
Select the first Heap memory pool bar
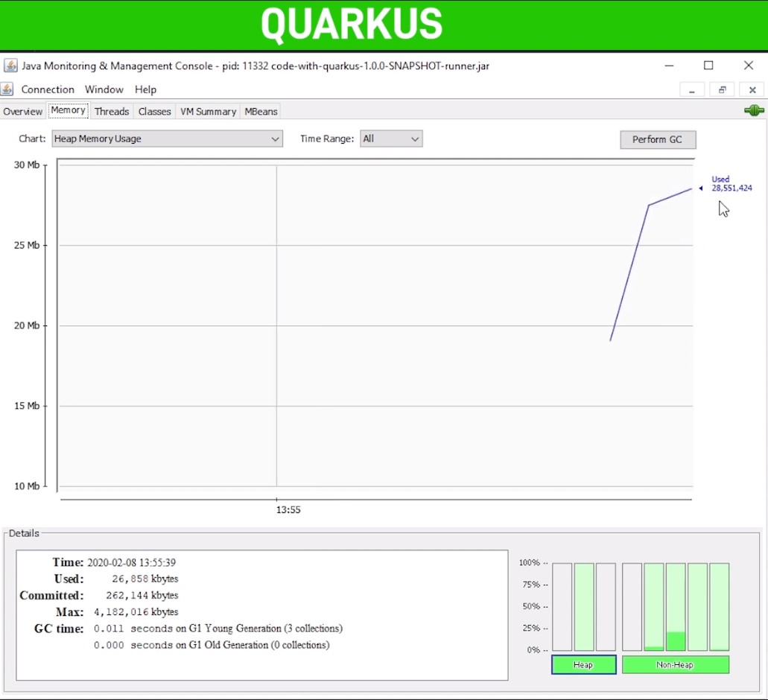pyautogui.click(x=562, y=606)
